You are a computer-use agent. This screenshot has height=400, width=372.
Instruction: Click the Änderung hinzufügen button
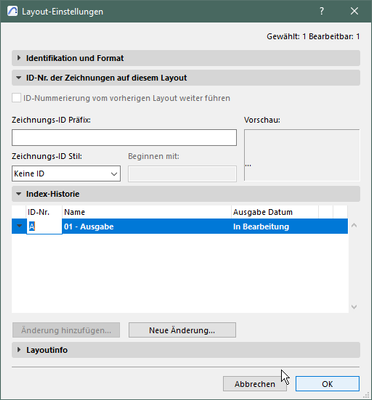(x=66, y=330)
